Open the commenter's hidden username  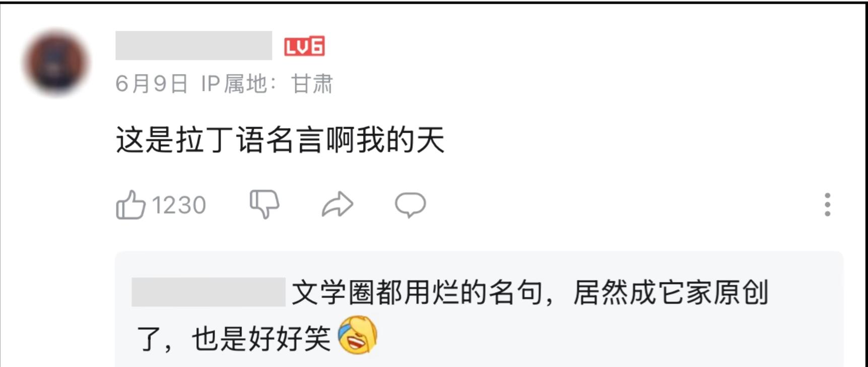pyautogui.click(x=194, y=45)
